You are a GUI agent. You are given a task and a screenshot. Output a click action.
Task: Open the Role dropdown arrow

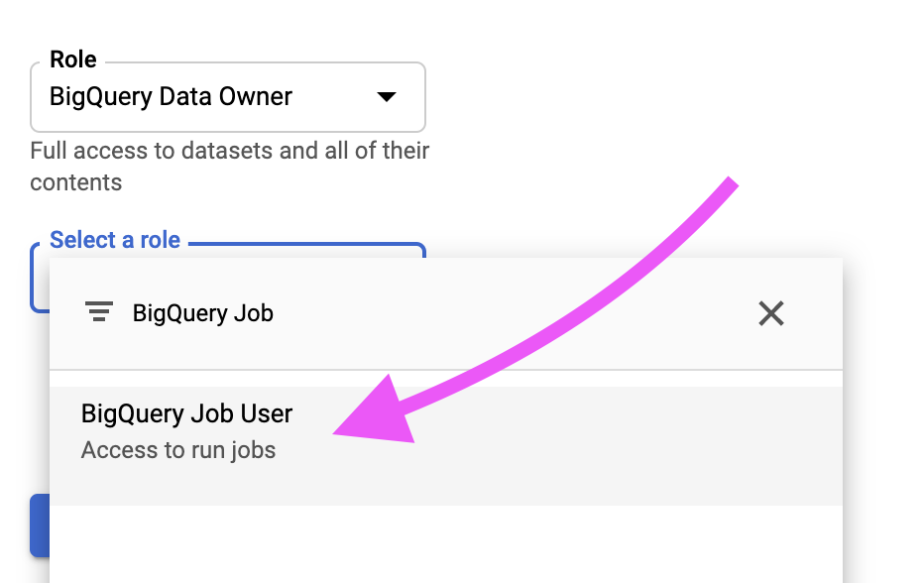[x=387, y=97]
